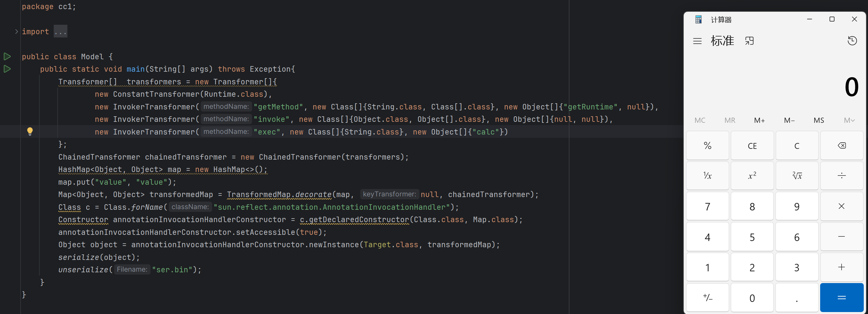Click the MR memory recall button
Viewport: 868px width, 314px height.
730,120
